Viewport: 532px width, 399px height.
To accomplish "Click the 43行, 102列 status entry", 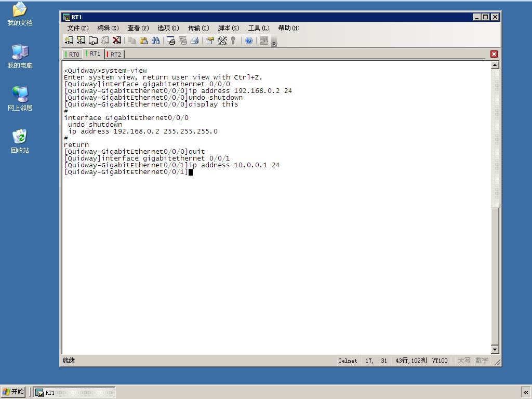I will (411, 361).
